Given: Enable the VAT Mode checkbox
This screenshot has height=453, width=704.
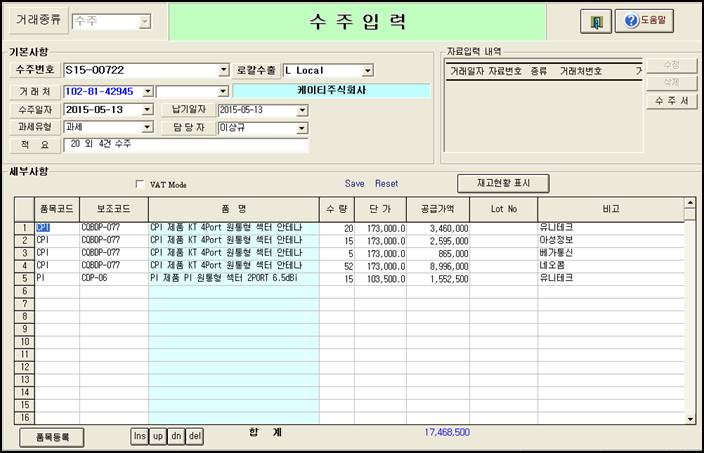Looking at the screenshot, I should click(x=140, y=184).
